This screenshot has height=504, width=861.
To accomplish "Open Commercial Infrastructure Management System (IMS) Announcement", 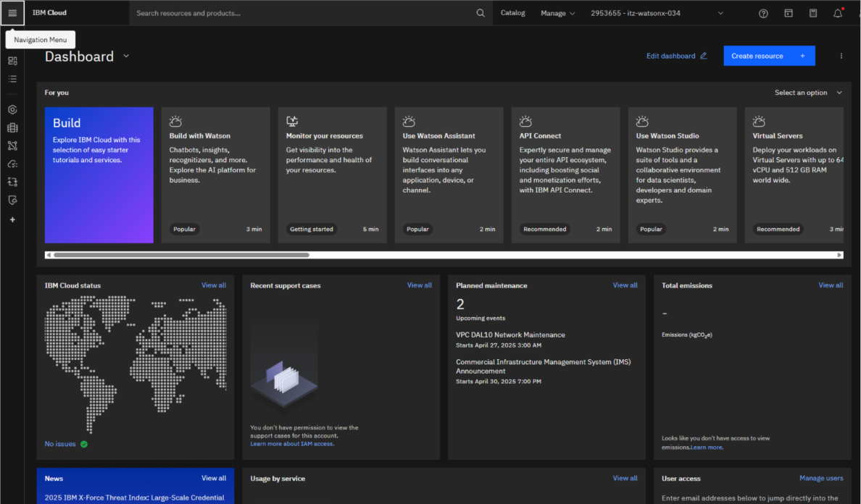I will 543,366.
